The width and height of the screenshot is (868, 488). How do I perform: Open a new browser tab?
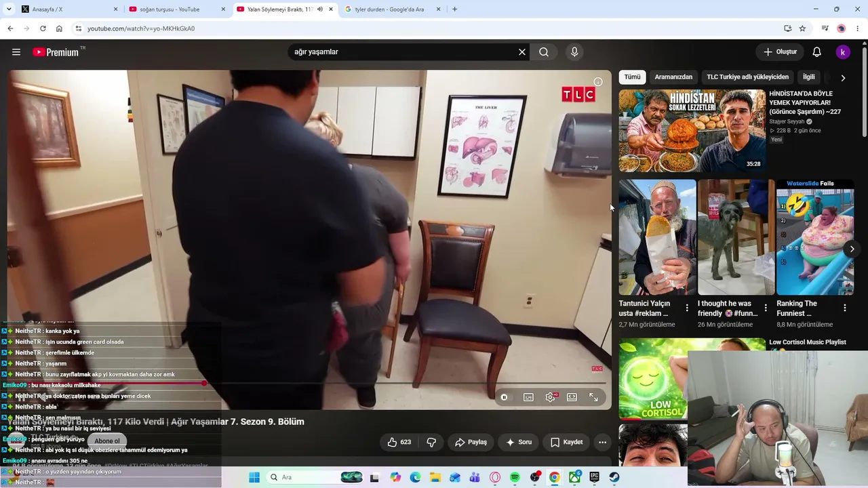coord(454,9)
